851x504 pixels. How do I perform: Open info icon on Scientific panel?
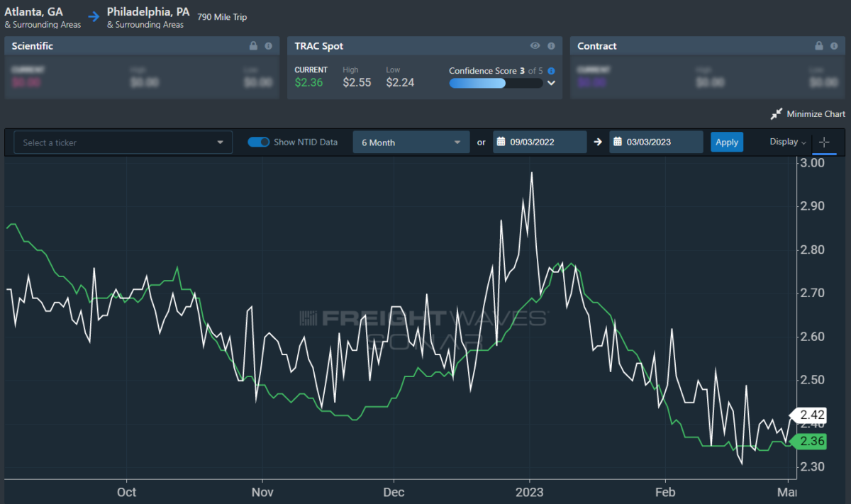(x=268, y=46)
